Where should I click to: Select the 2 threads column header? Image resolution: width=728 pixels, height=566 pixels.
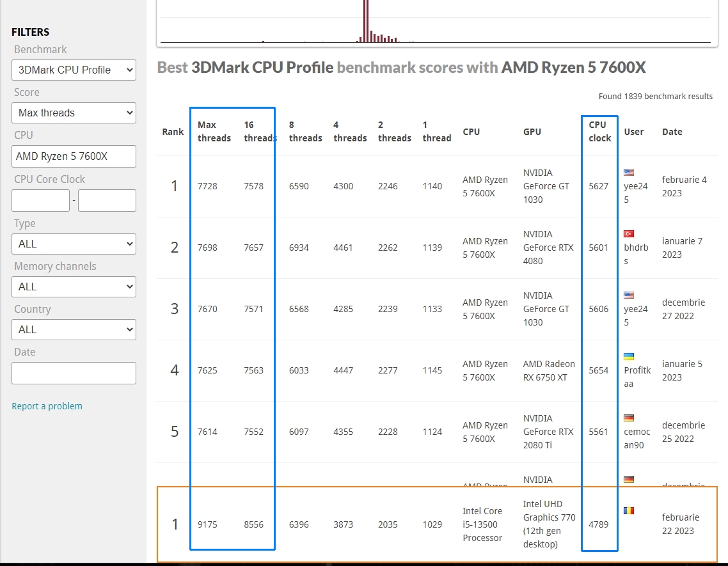[394, 131]
